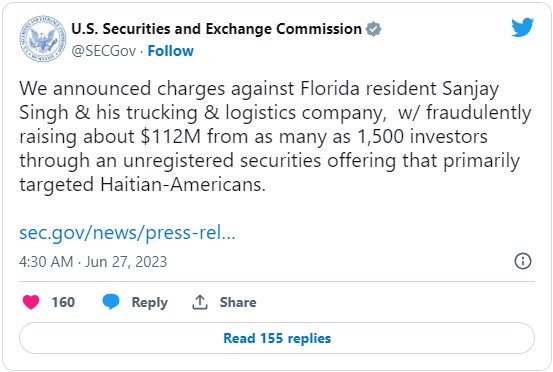Screen dimensions: 553x372
Task: Click the Twitter bird logo
Action: click(522, 27)
